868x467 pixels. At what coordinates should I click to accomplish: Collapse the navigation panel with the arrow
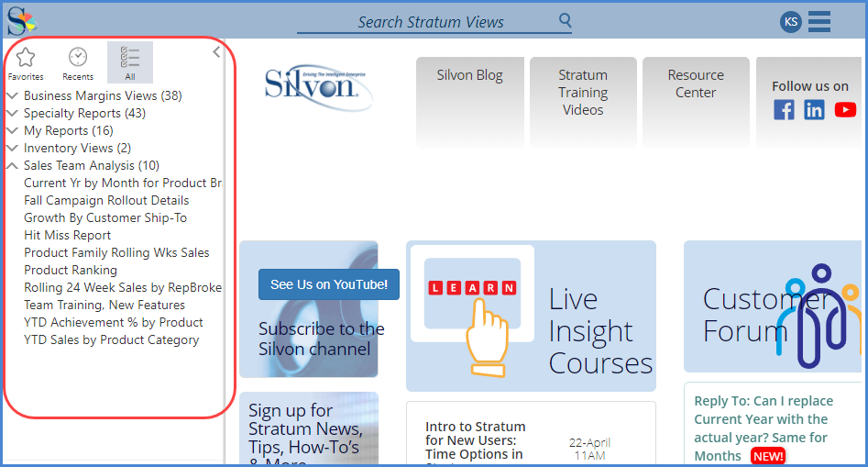[x=216, y=52]
